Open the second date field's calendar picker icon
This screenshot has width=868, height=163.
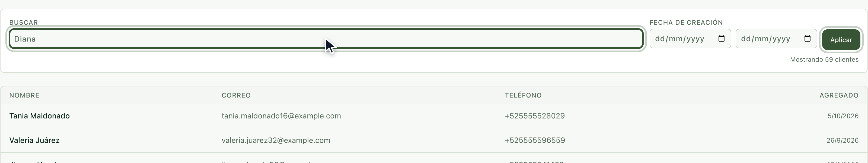[x=807, y=39]
